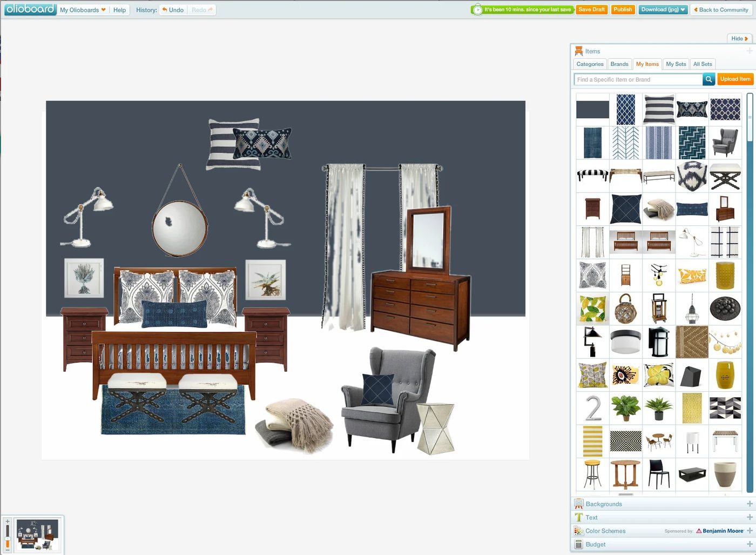Screen dimensions: 756x555
Task: Open the Help menu
Action: (119, 10)
